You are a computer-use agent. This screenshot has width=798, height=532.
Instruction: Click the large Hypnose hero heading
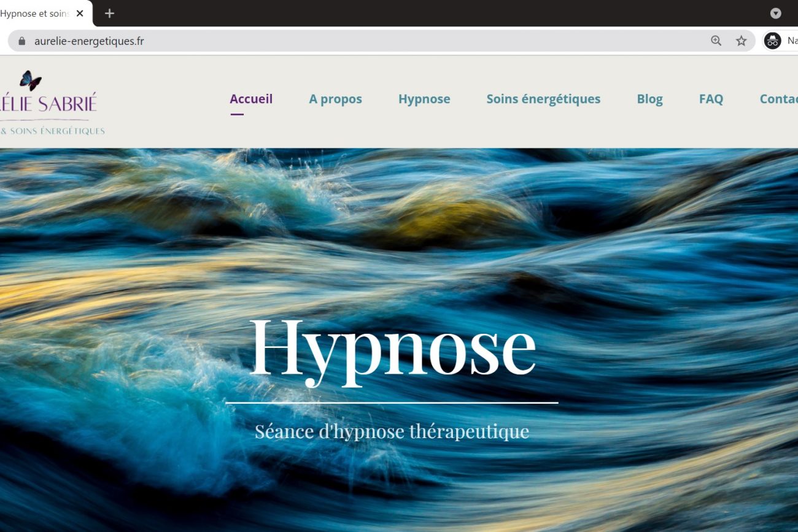click(x=392, y=349)
